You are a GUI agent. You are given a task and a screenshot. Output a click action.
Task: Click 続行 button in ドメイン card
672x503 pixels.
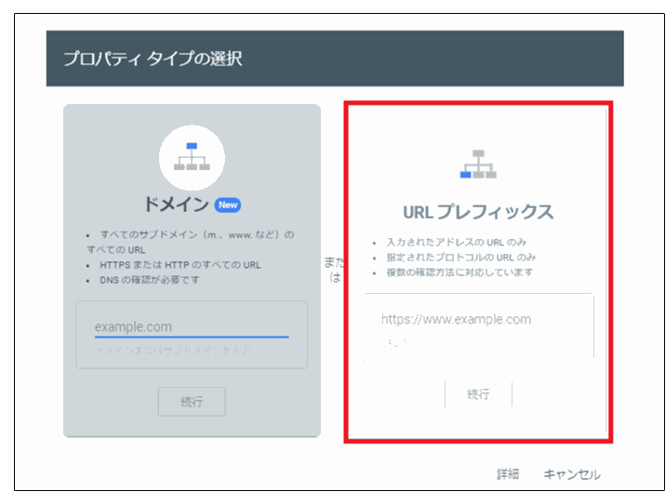[192, 402]
